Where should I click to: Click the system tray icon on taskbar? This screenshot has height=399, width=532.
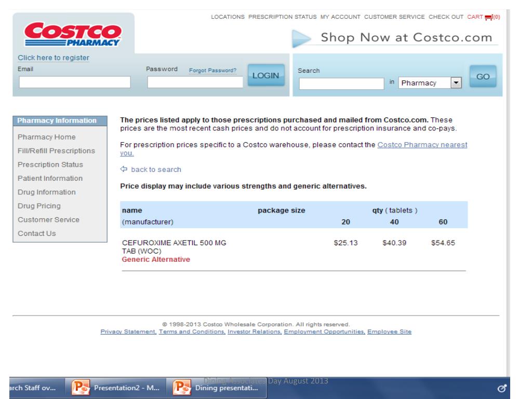(x=502, y=388)
